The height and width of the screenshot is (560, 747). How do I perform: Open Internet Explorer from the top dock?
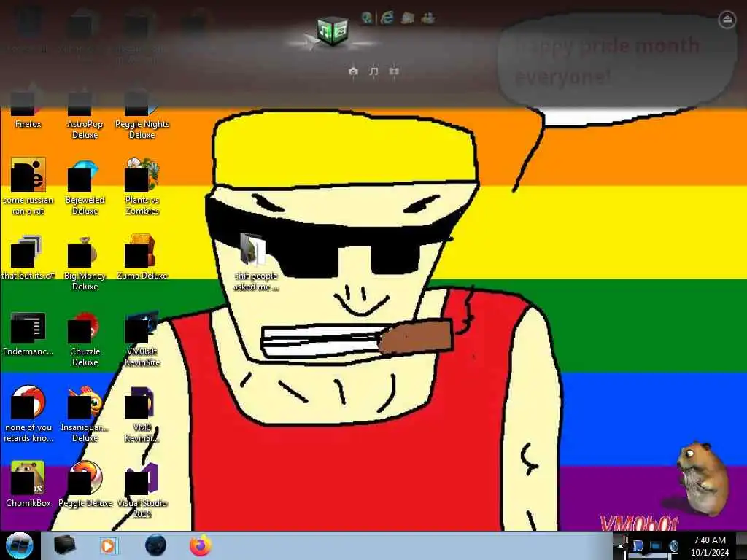pyautogui.click(x=387, y=18)
